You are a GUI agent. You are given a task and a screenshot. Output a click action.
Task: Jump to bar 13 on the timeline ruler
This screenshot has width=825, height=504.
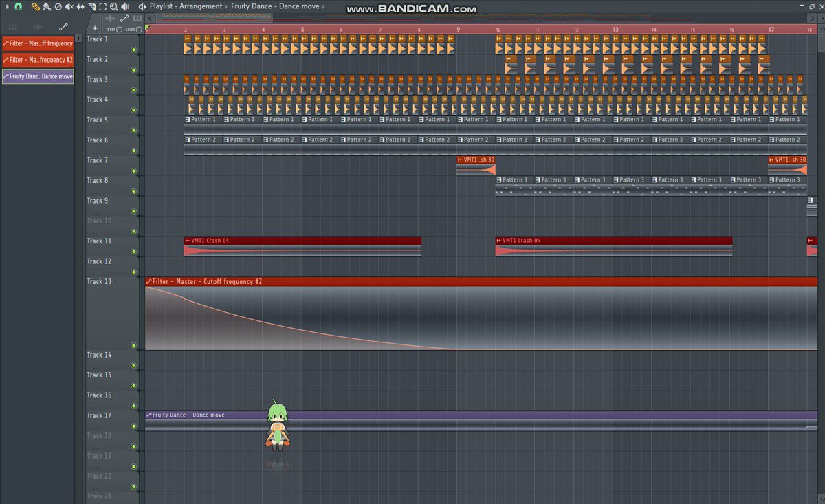pyautogui.click(x=615, y=30)
